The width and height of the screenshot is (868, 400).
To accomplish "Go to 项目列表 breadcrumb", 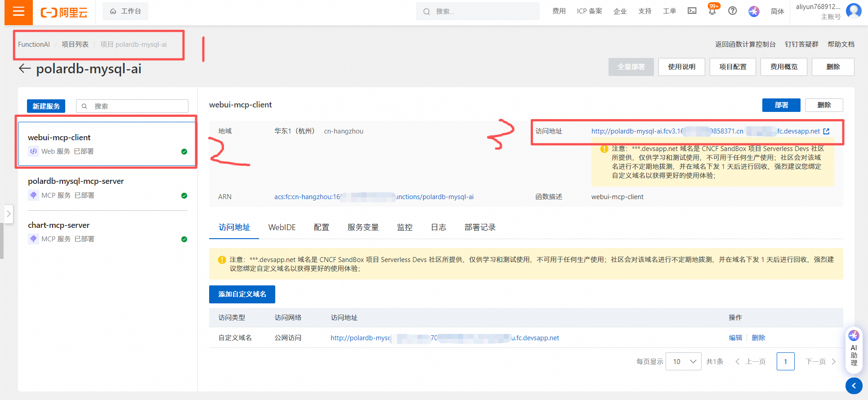I will [75, 44].
